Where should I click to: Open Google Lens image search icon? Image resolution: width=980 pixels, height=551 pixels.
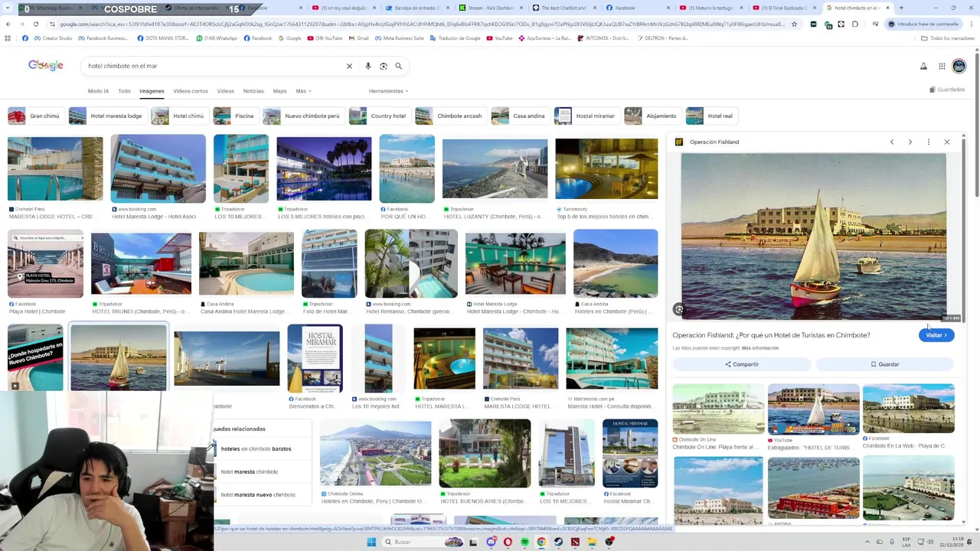384,66
